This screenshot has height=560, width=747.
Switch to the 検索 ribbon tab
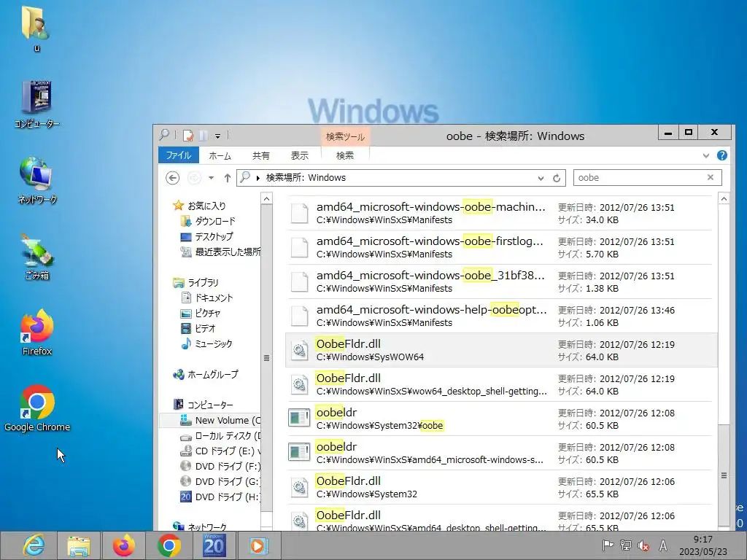coord(345,156)
